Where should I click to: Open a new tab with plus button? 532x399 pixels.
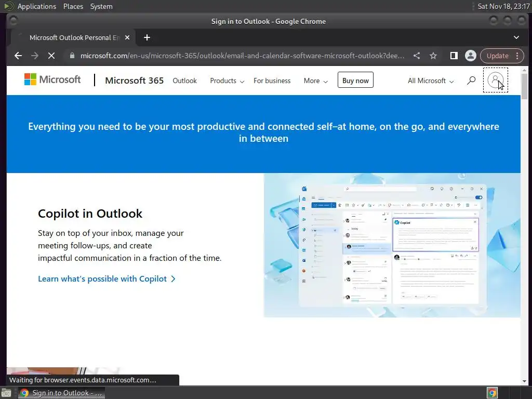click(x=147, y=37)
